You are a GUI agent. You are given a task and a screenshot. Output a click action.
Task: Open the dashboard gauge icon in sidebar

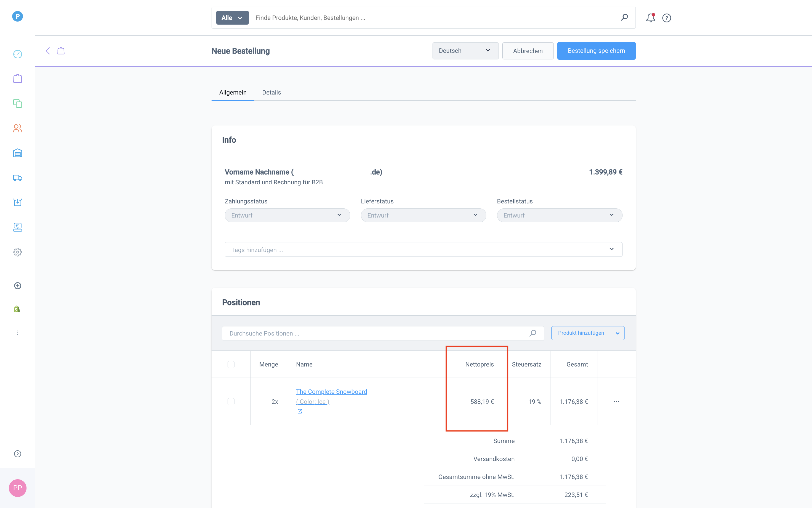17,54
